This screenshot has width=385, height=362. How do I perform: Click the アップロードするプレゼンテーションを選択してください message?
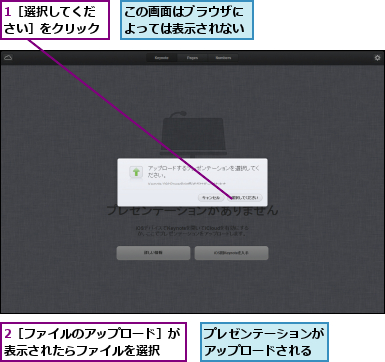click(203, 171)
